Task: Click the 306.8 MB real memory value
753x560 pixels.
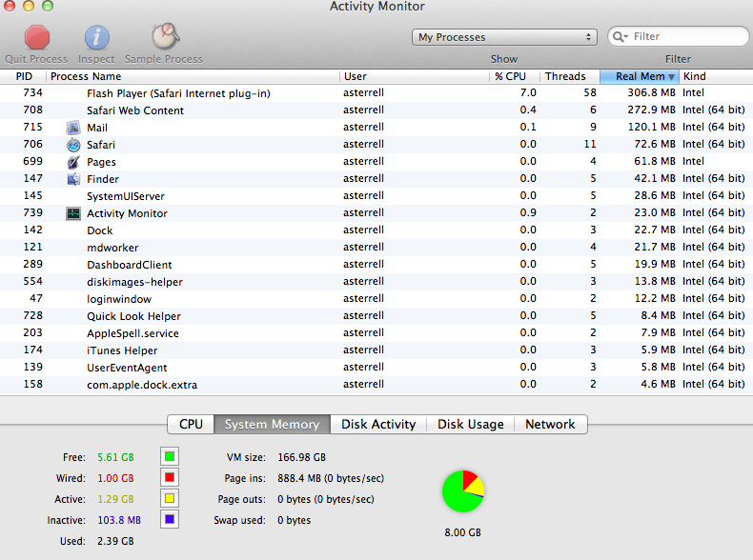Action: click(651, 92)
